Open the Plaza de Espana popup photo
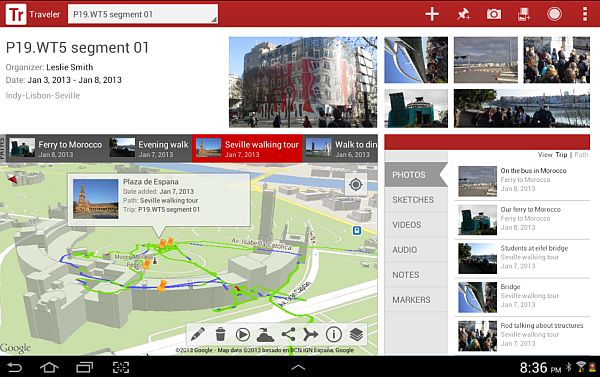 point(96,199)
